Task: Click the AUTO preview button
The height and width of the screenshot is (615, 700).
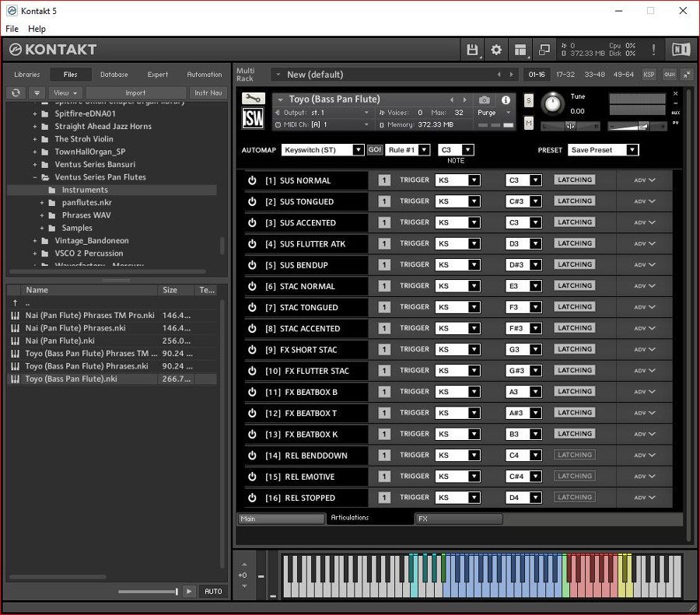Action: 213,591
